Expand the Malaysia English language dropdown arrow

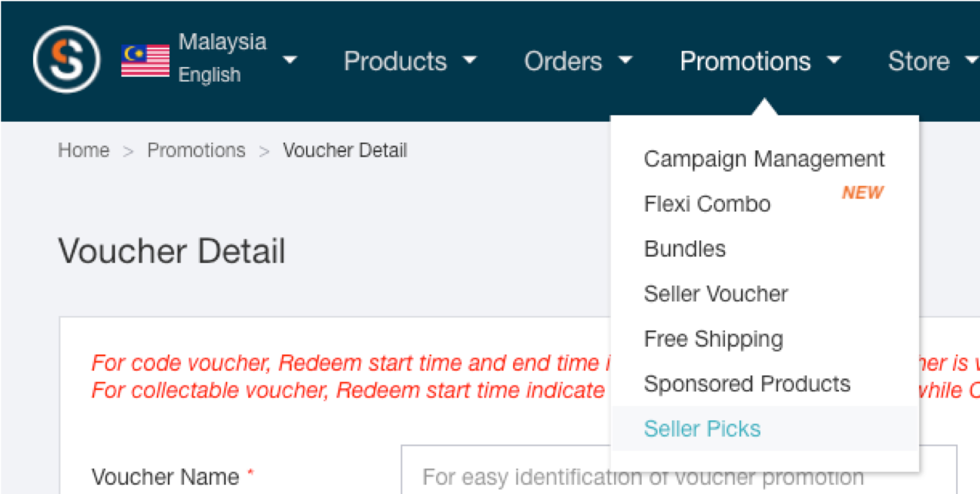click(x=290, y=59)
